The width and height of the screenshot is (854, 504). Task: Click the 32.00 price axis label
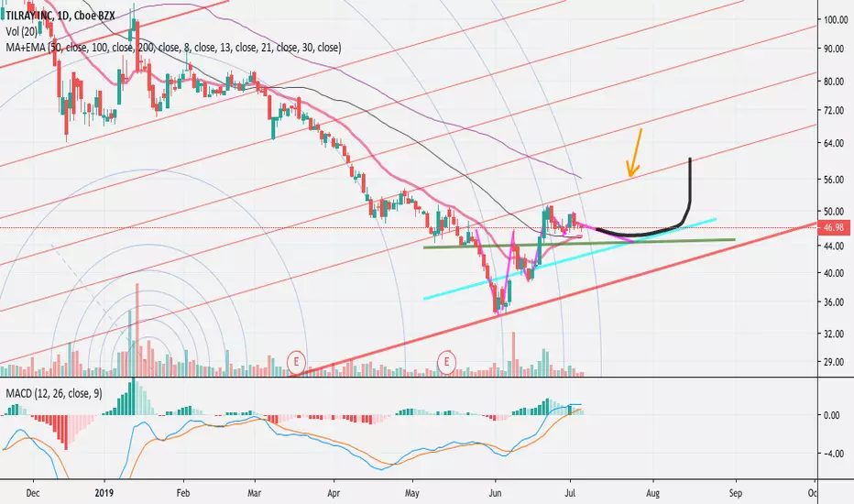tap(836, 334)
